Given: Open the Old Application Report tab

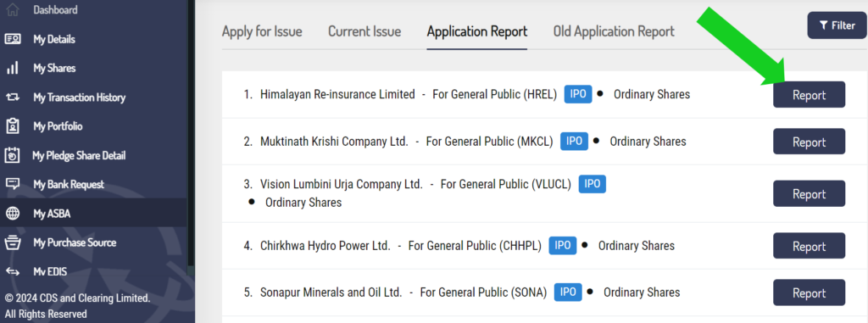Looking at the screenshot, I should (614, 31).
